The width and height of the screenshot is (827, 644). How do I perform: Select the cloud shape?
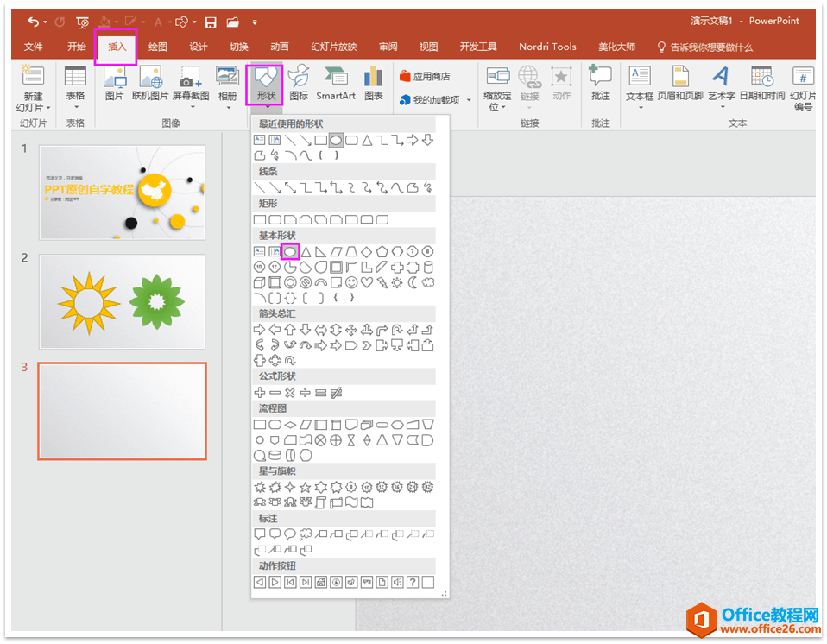[428, 282]
